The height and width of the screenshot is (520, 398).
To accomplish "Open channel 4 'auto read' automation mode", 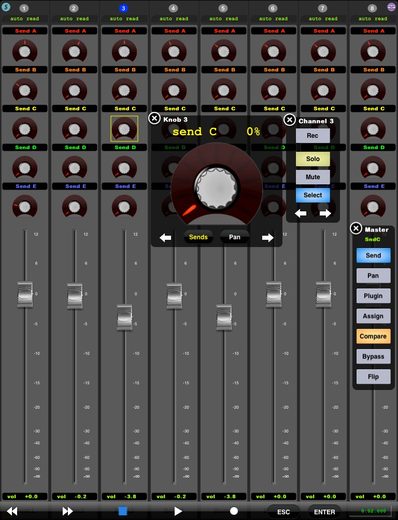I will click(174, 19).
